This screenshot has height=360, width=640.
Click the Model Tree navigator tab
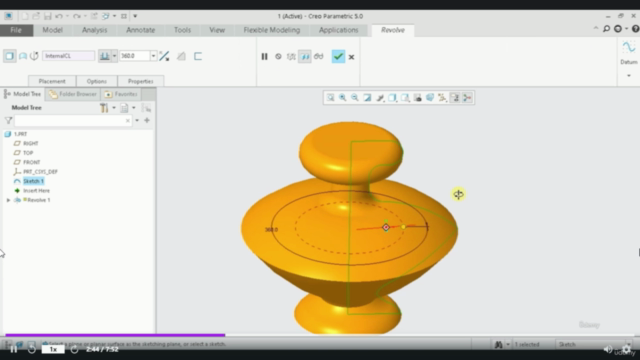(x=23, y=94)
